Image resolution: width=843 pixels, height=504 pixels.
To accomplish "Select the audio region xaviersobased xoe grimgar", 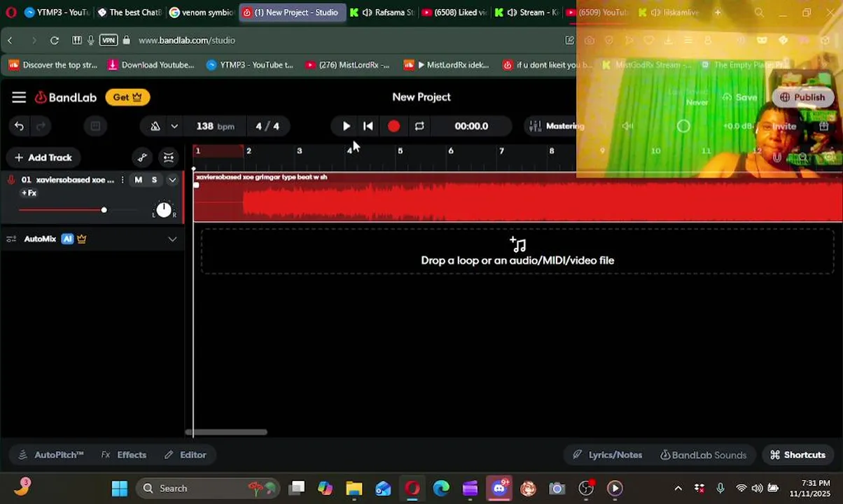I will point(518,197).
